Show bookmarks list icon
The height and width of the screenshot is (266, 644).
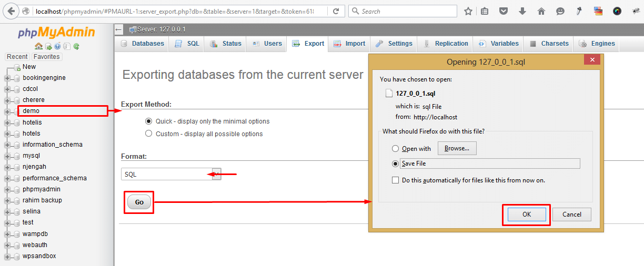(x=485, y=11)
